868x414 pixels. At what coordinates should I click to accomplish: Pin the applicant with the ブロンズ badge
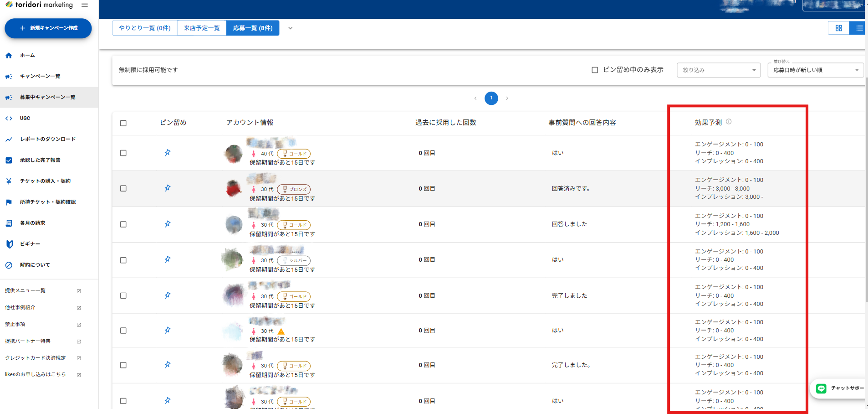(168, 188)
